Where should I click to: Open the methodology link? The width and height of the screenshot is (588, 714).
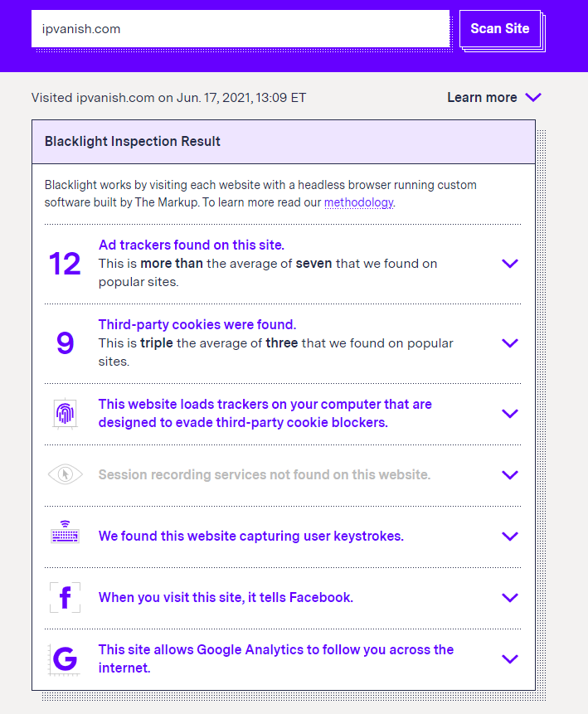358,202
